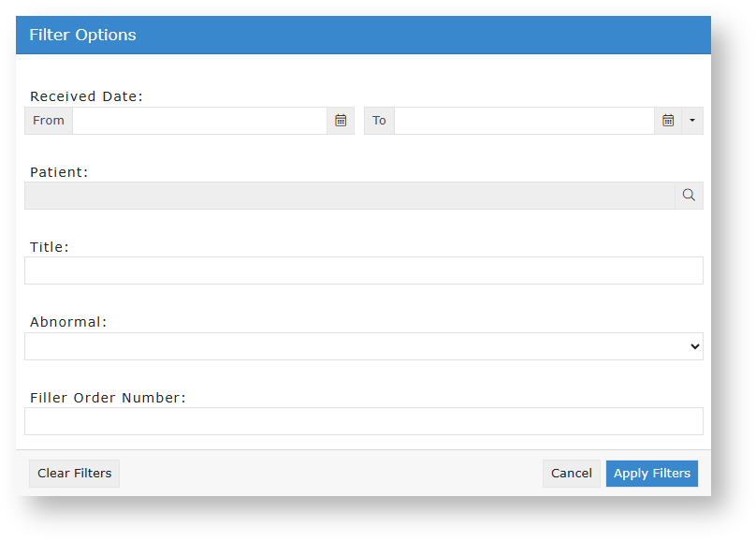Click the To label addon
The height and width of the screenshot is (541, 756).
[x=379, y=121]
